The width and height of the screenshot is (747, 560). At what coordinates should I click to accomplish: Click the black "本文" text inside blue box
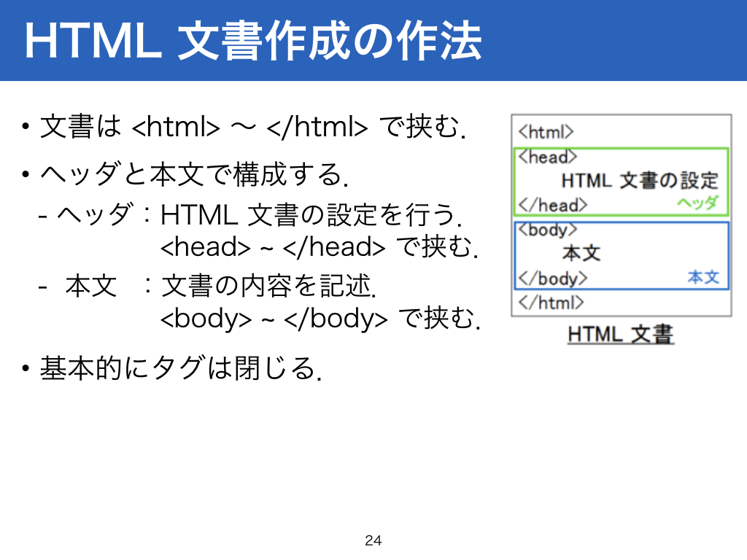coord(581,253)
